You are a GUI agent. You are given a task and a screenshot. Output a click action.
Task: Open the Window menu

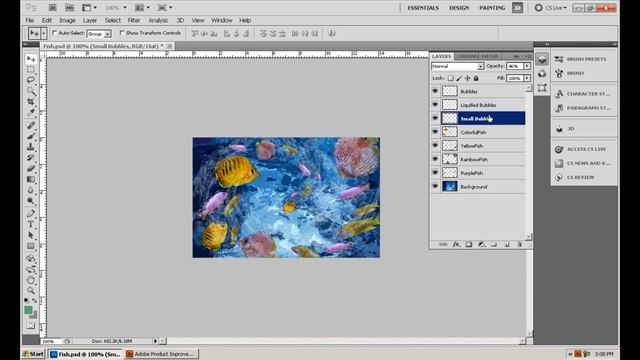pyautogui.click(x=222, y=20)
